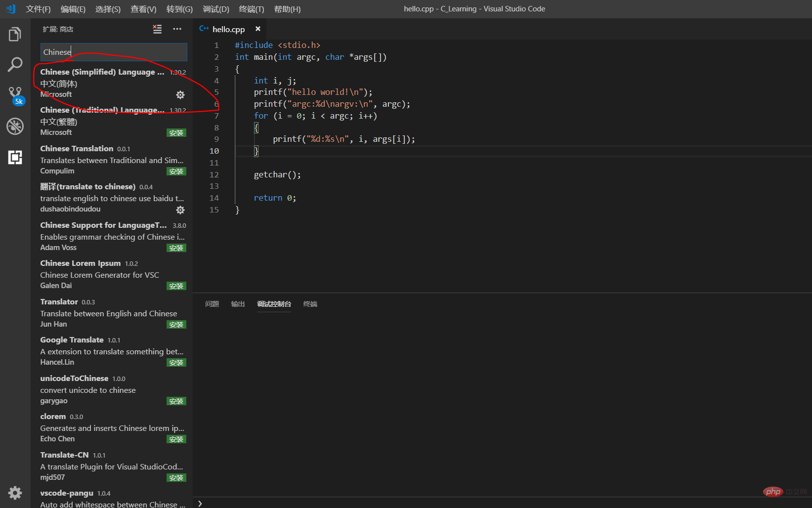
Task: Install unicodeToChinese extension by garygao
Action: 176,401
